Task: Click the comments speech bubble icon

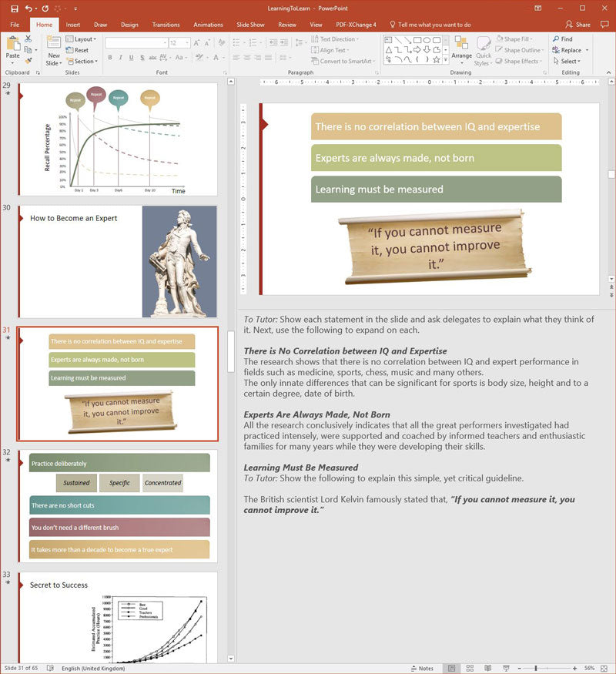Action: point(604,25)
